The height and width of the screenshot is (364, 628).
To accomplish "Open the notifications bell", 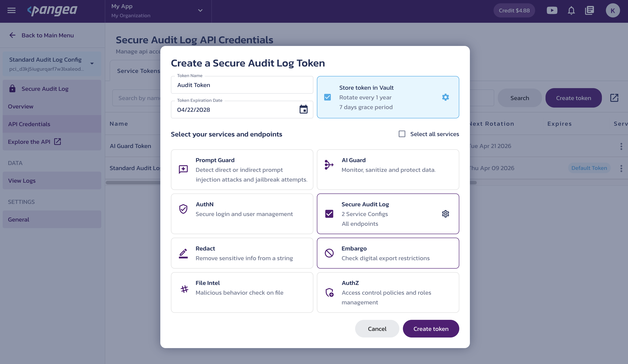I will 571,10.
